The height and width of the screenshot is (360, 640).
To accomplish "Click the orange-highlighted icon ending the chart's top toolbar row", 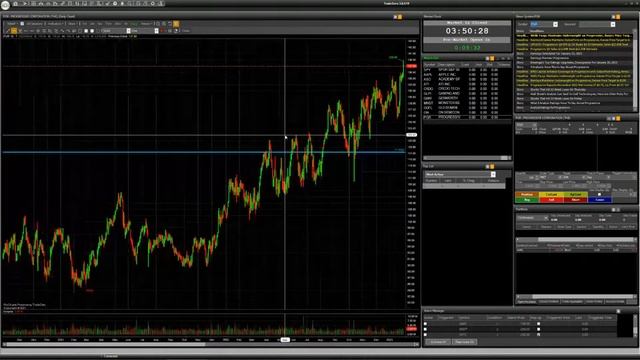I will [x=176, y=24].
